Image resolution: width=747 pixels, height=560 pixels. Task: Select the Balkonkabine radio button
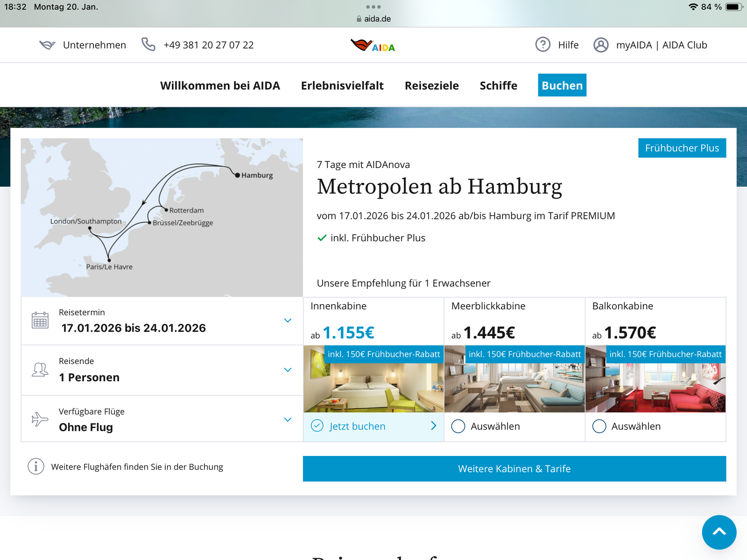click(599, 426)
